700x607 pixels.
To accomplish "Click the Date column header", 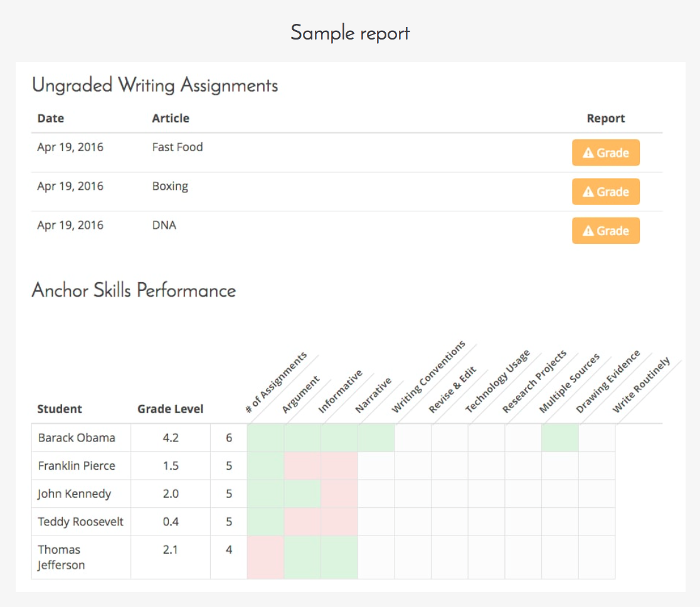I will pos(50,118).
